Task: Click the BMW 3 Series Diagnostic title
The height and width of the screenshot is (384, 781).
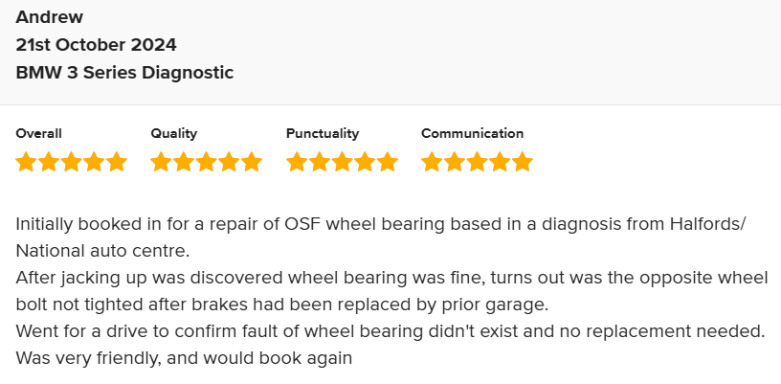Action: [x=125, y=73]
